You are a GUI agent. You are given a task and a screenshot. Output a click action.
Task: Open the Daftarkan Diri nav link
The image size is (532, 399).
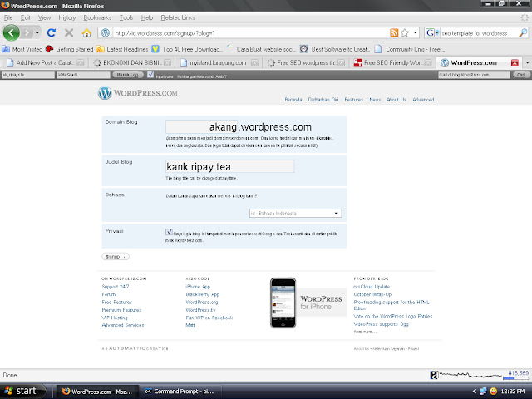click(323, 100)
